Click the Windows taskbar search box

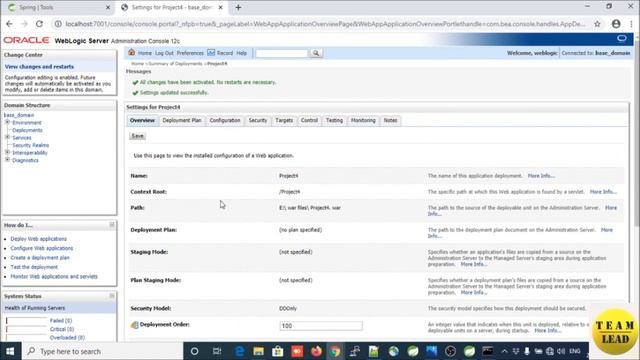coord(101,351)
